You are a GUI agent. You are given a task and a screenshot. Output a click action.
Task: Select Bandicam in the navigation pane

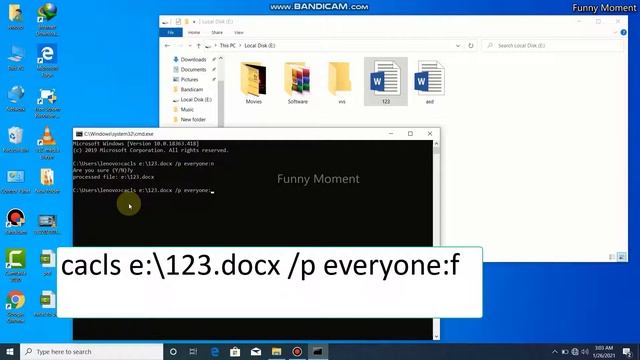click(x=191, y=89)
